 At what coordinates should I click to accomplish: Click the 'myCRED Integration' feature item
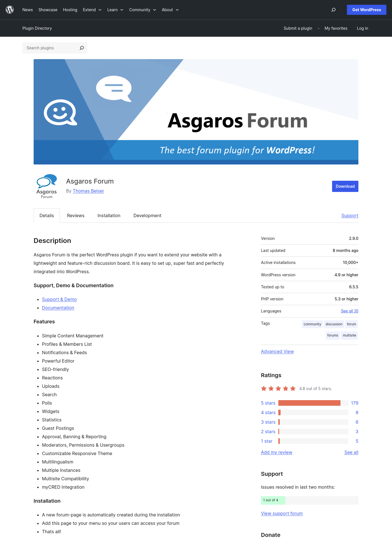coord(63,487)
